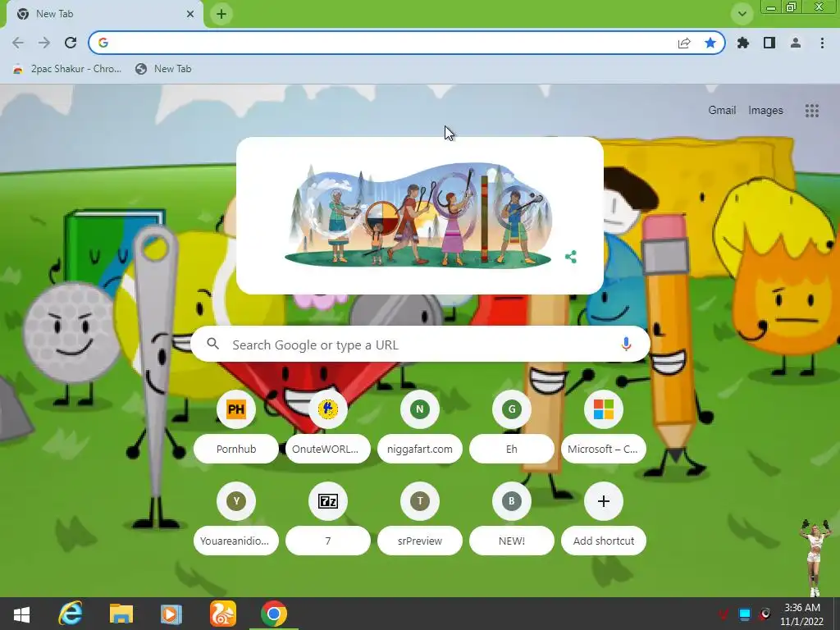Click the red tray icon
Image resolution: width=840 pixels, height=630 pixels.
724,614
